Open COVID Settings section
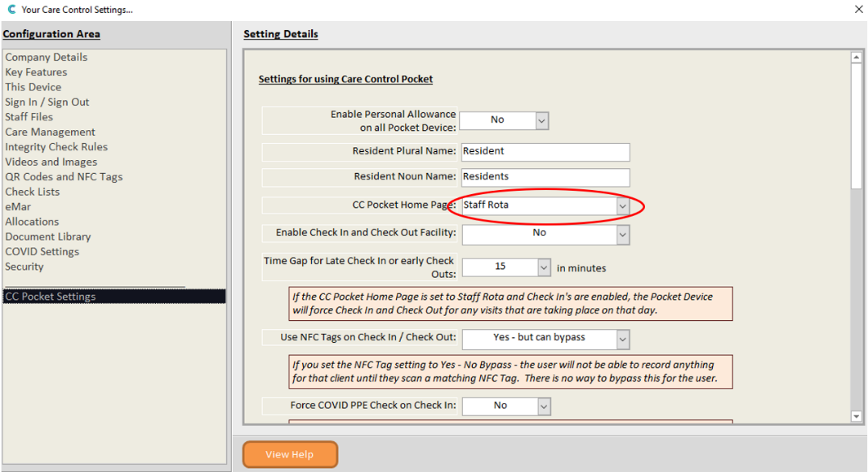Image resolution: width=868 pixels, height=472 pixels. coord(42,251)
